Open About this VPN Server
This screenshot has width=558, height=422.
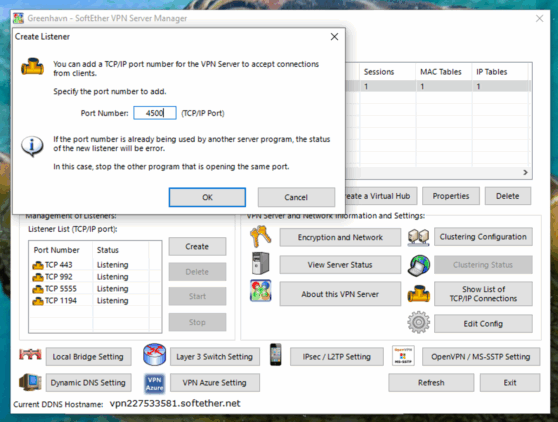coord(340,294)
